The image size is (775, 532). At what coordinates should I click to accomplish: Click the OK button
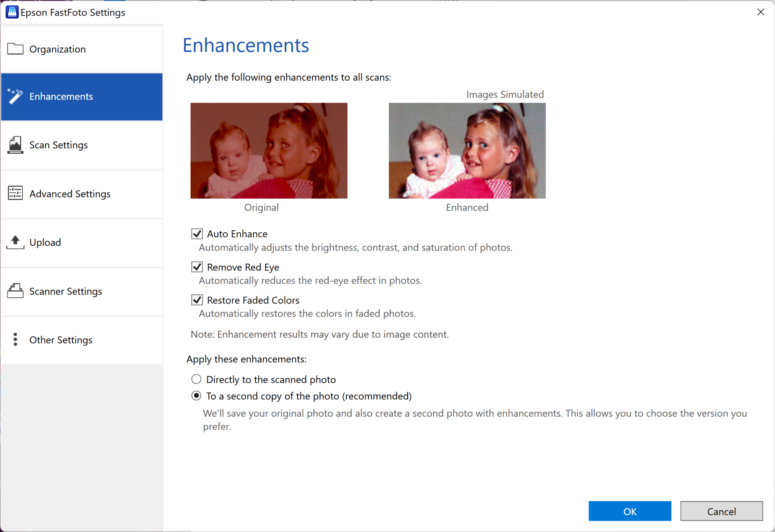[x=630, y=511]
